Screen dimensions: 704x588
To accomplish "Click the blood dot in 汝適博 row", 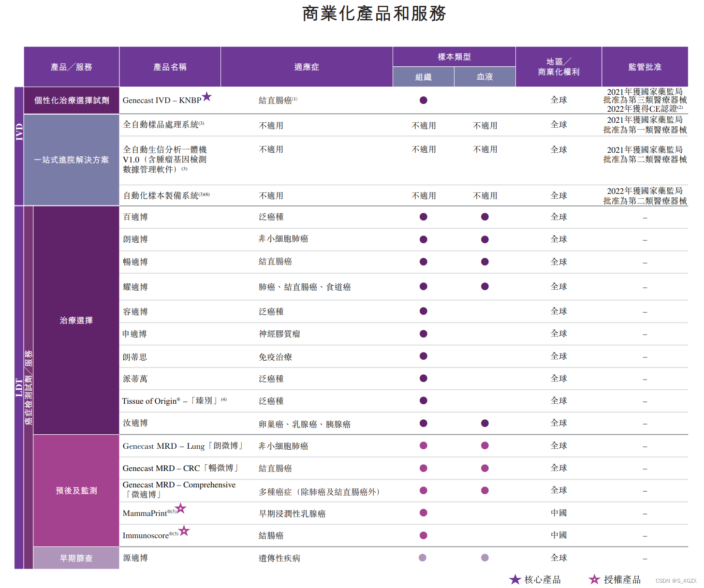I will (485, 423).
